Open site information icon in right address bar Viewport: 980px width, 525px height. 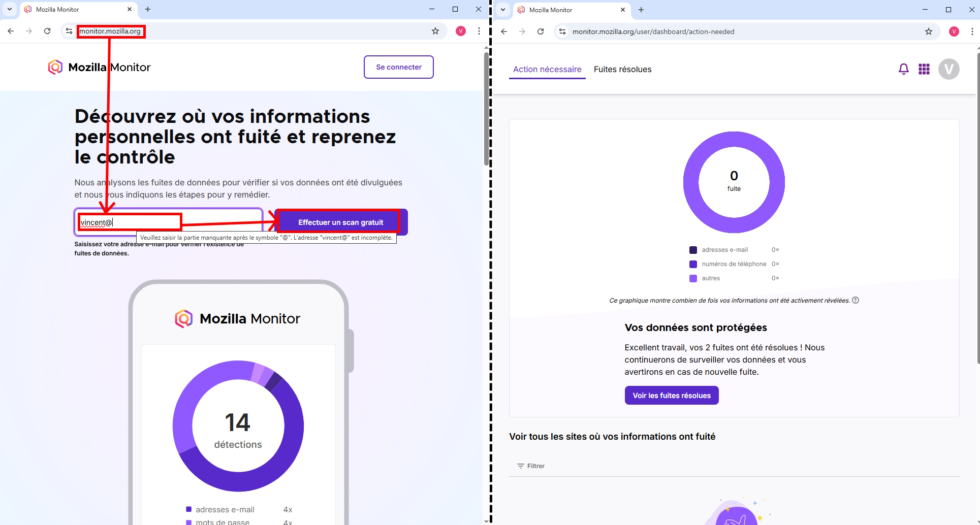click(x=562, y=31)
